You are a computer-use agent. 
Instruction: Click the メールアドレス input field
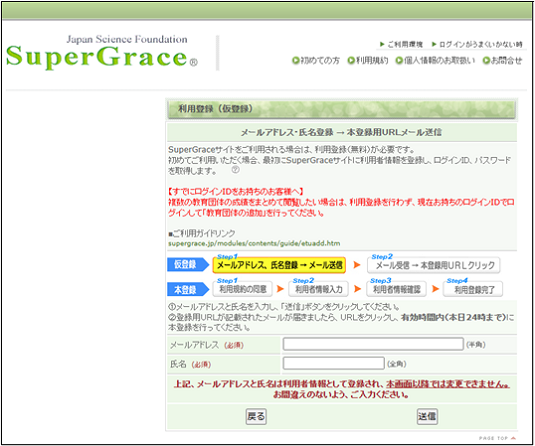point(373,344)
